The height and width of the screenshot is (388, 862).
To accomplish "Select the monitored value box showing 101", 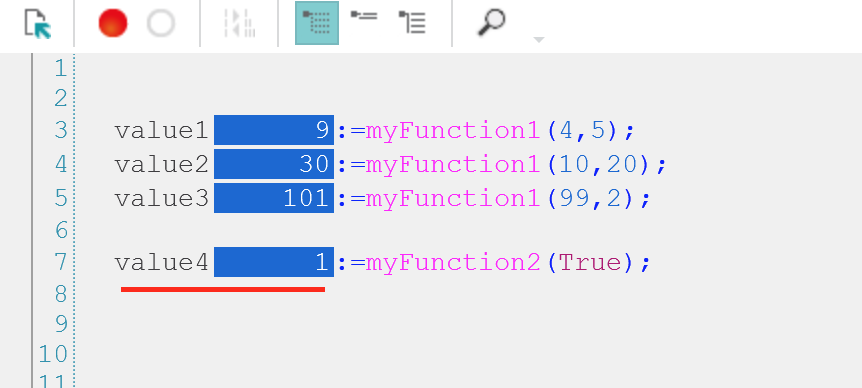I will coord(274,198).
